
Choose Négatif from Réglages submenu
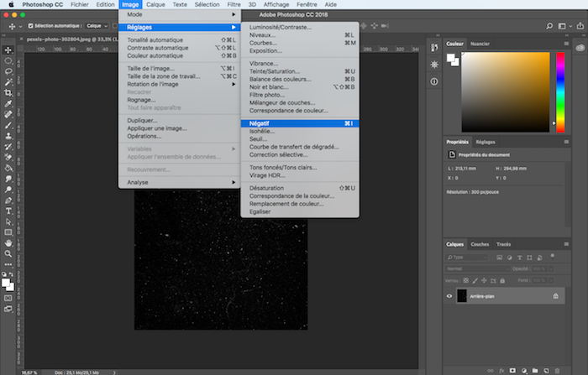click(300, 123)
